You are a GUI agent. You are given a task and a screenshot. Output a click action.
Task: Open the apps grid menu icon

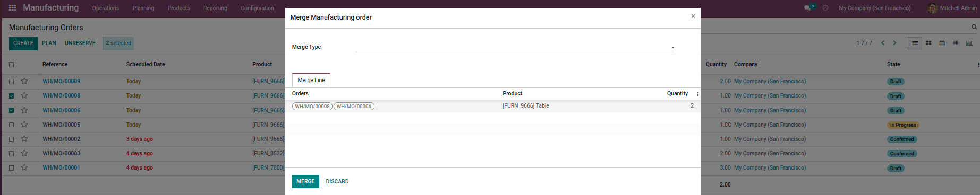[x=13, y=8]
